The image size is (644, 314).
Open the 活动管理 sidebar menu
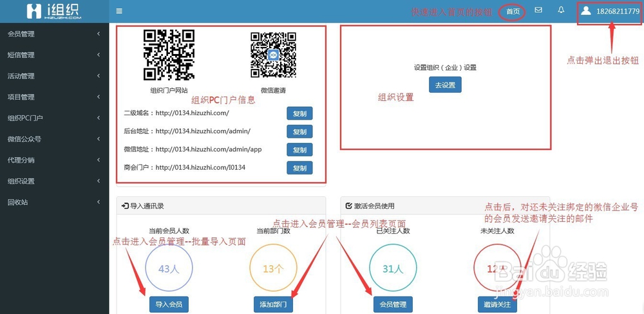[55, 76]
